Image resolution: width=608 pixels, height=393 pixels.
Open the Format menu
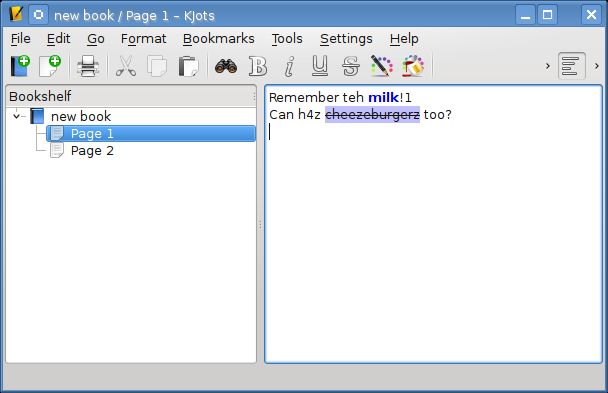tap(143, 39)
